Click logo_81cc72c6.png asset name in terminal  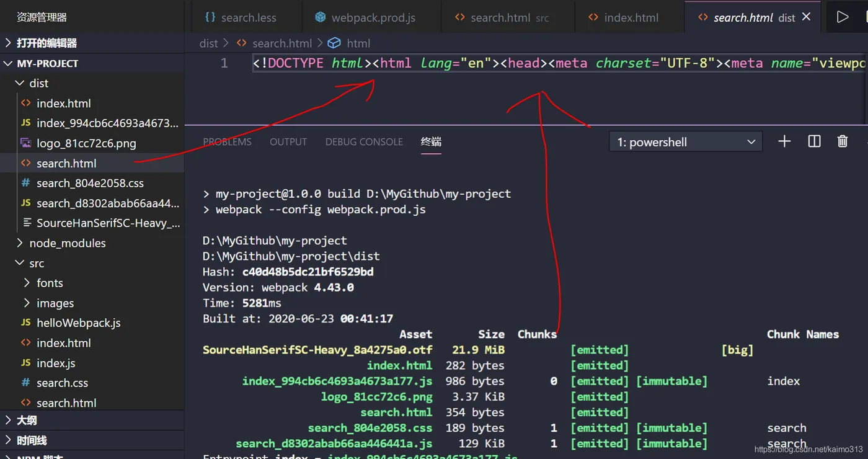(x=376, y=397)
